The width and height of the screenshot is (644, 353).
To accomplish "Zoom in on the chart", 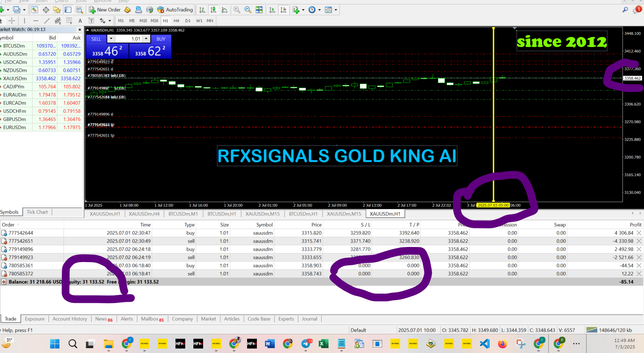I will coord(237,10).
